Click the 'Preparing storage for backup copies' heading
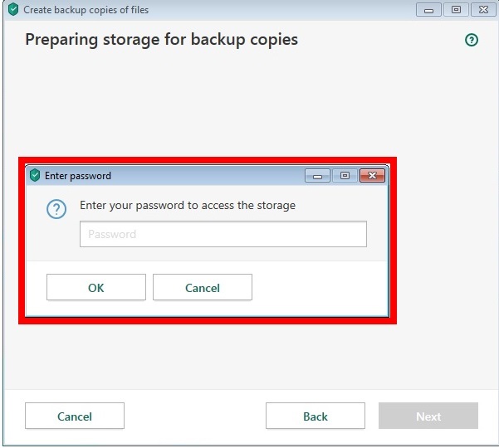The image size is (499, 448). [161, 40]
